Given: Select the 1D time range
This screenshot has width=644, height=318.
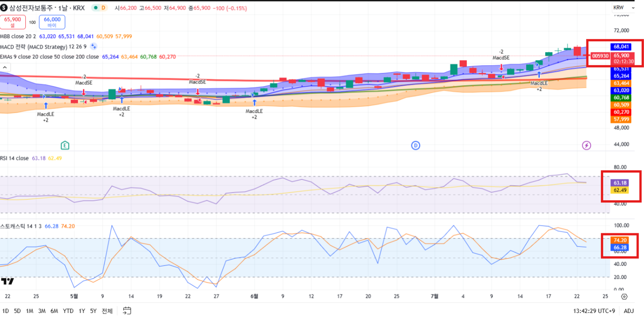Looking at the screenshot, I should click(5, 311).
